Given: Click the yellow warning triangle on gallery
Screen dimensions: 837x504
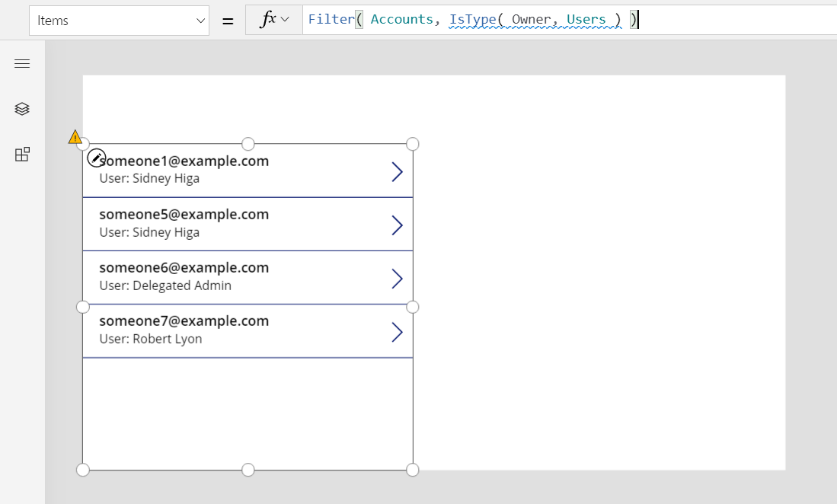Looking at the screenshot, I should tap(75, 137).
